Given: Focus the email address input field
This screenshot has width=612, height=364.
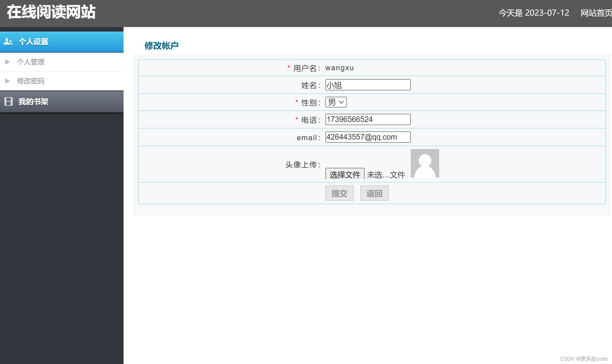Looking at the screenshot, I should [368, 137].
